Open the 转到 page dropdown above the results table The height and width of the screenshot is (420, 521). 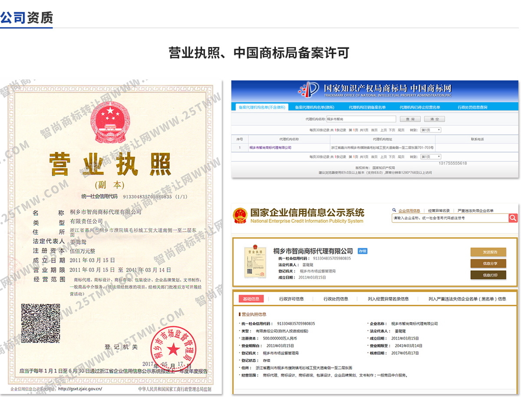[431, 130]
